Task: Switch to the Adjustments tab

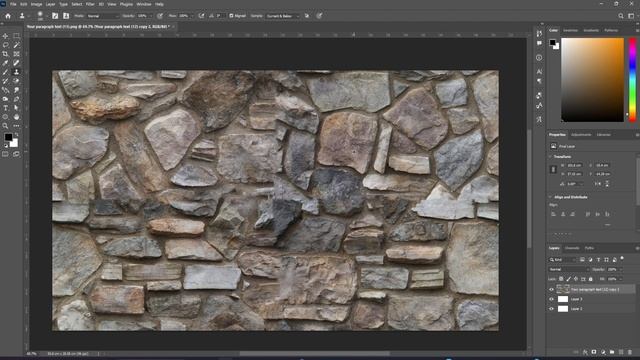Action: click(581, 135)
